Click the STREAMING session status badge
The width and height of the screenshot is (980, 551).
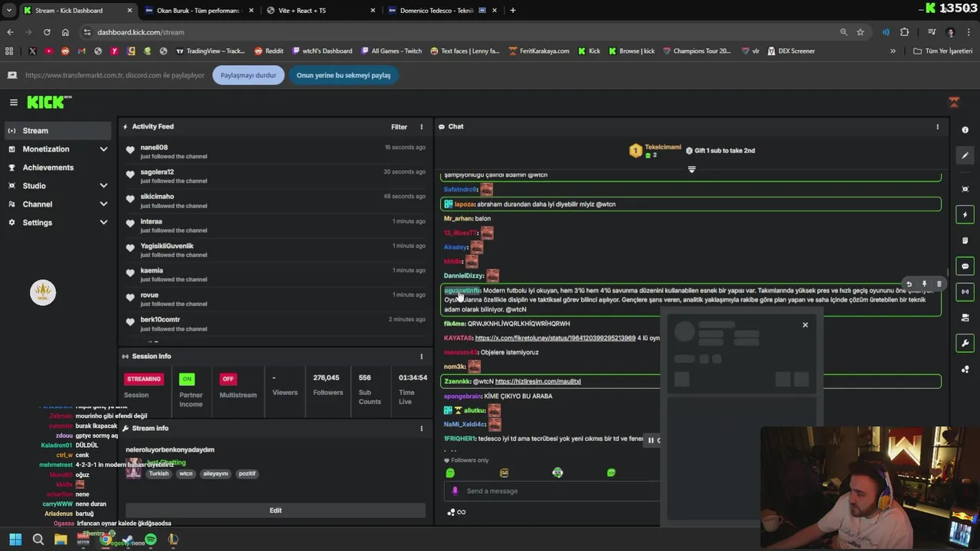tap(144, 379)
